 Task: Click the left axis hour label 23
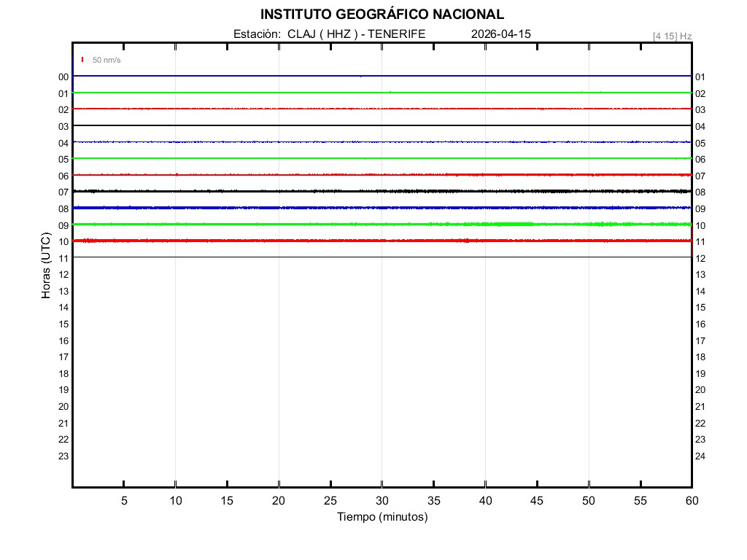(63, 456)
